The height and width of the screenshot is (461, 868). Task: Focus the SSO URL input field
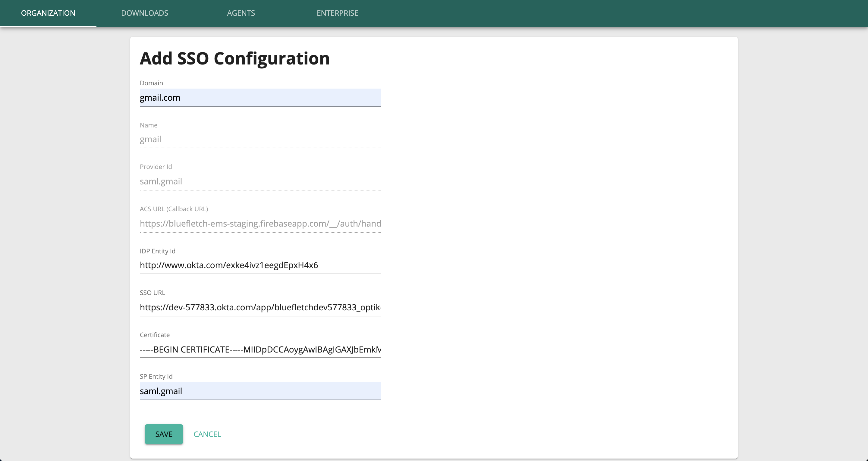coord(260,307)
